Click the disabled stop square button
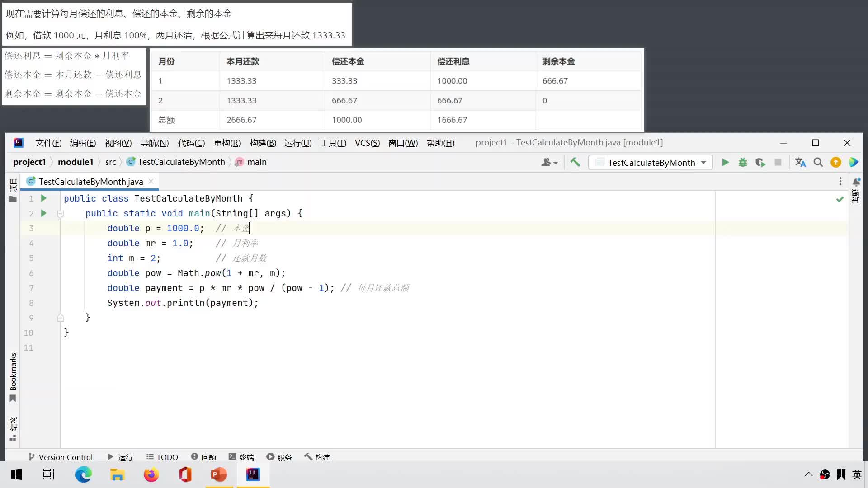 pyautogui.click(x=778, y=162)
